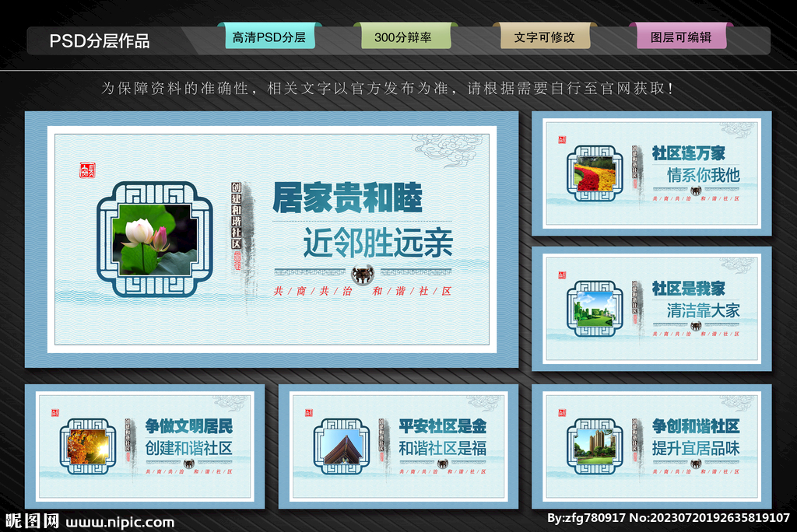Click the red seal in 社区是我家 card

562,275
